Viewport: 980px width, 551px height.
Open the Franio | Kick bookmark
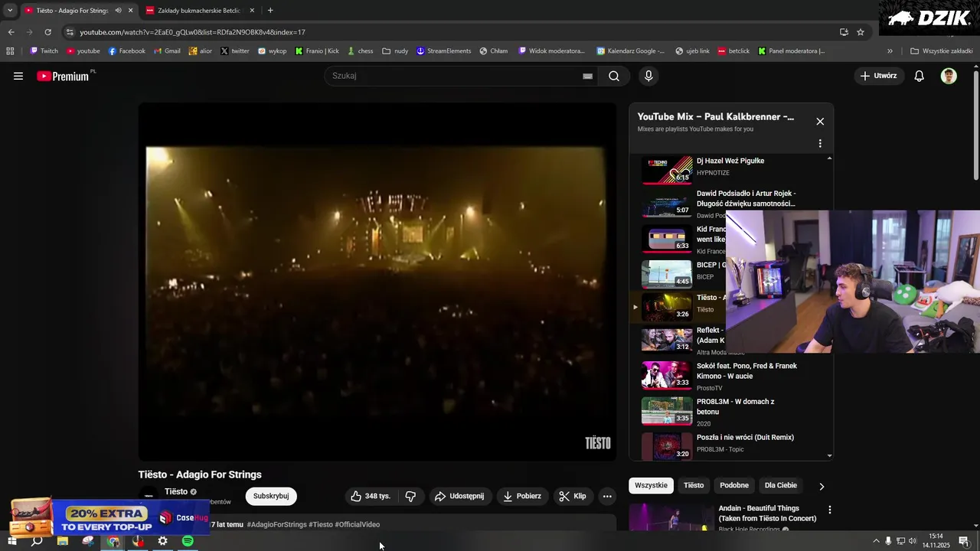point(317,51)
